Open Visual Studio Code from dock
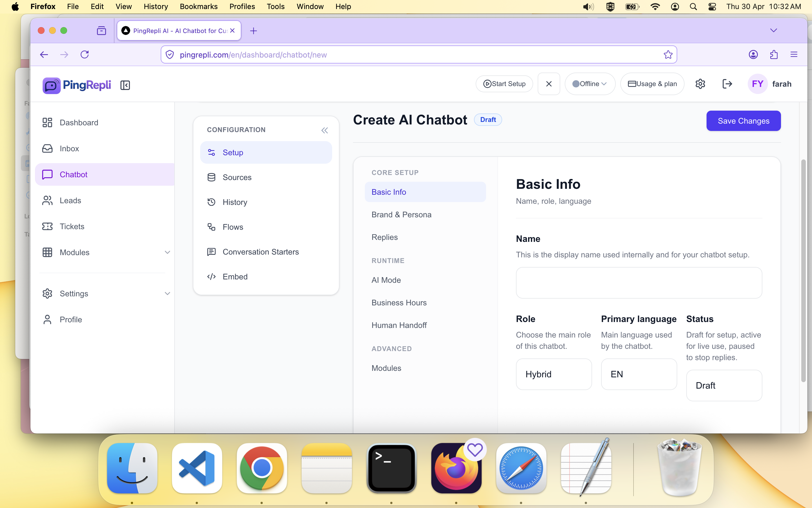The image size is (812, 508). (x=197, y=468)
